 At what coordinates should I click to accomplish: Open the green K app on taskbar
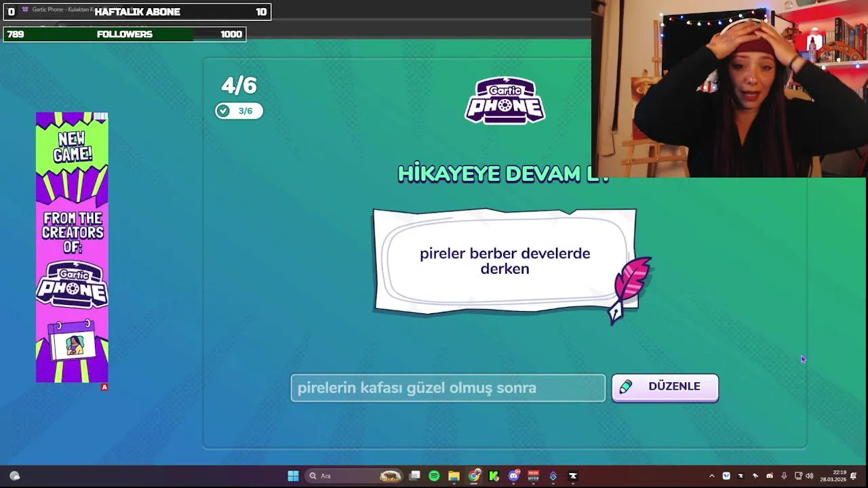point(494,476)
